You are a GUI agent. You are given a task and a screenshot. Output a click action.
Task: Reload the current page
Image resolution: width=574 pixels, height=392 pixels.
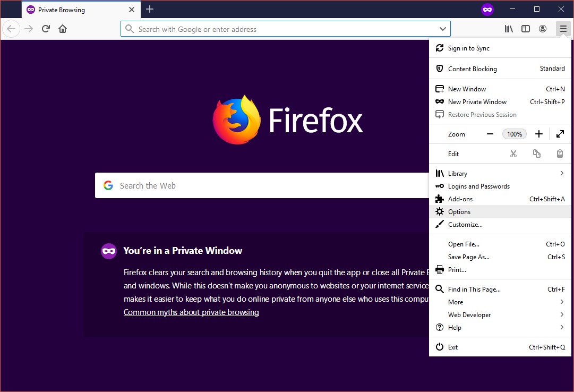click(46, 29)
